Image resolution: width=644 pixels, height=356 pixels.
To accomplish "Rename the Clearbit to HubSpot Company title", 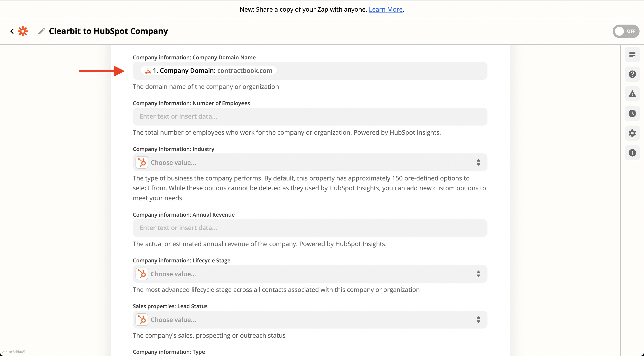I will 108,31.
